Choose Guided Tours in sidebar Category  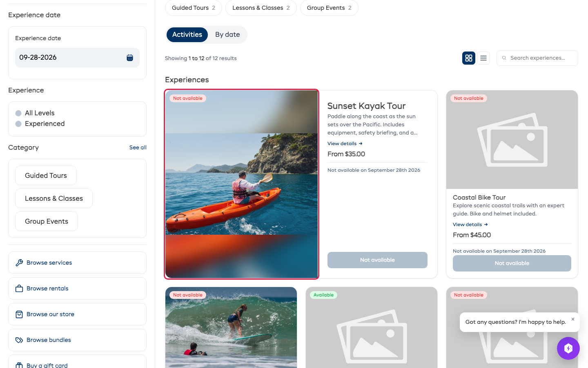(46, 175)
